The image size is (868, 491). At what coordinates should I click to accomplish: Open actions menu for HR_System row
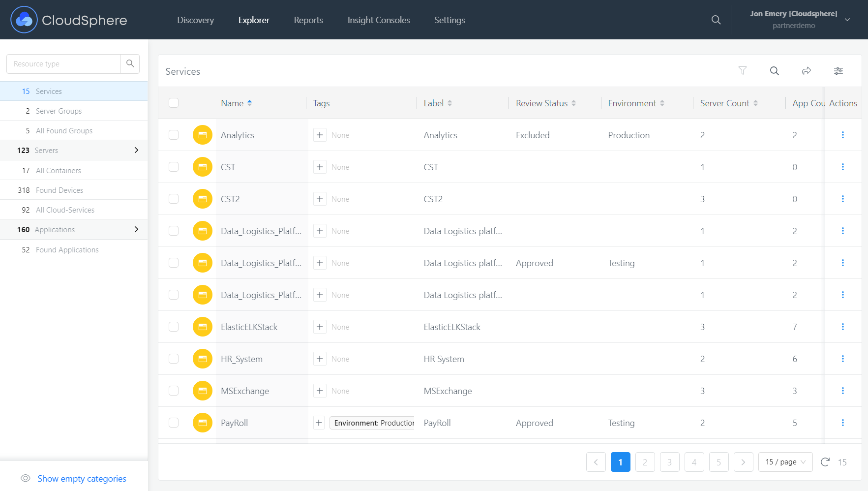tap(842, 359)
